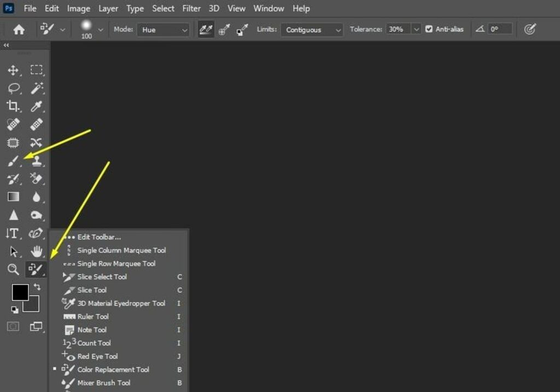Select the Hand tool
The width and height of the screenshot is (560, 392).
[37, 251]
